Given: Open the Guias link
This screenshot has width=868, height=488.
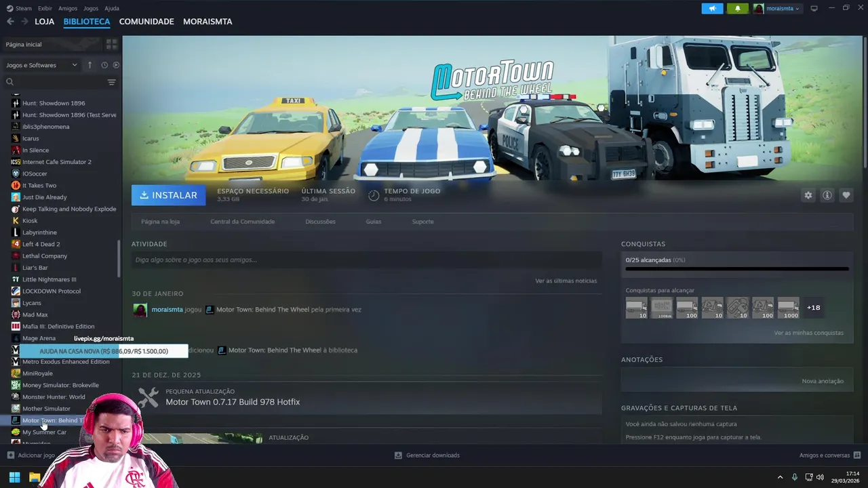Looking at the screenshot, I should (x=374, y=222).
